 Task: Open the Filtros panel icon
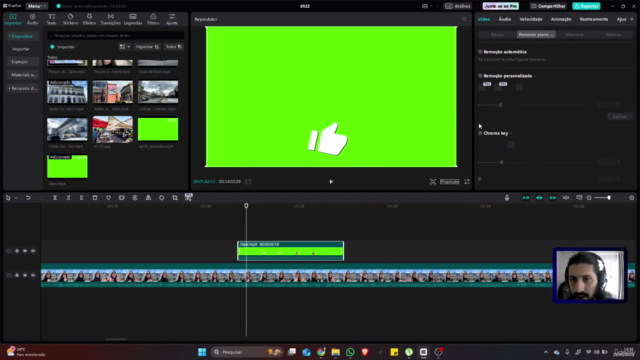point(153,17)
